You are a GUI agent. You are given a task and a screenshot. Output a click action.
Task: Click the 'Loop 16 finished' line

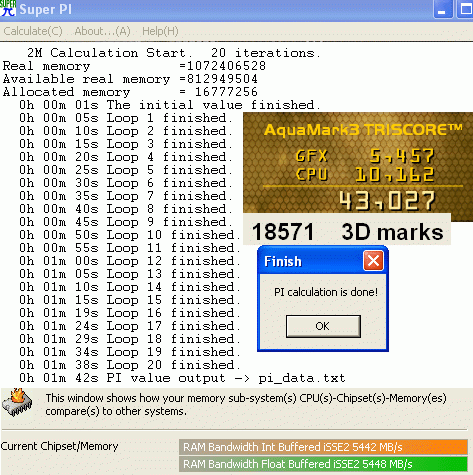pyautogui.click(x=130, y=313)
